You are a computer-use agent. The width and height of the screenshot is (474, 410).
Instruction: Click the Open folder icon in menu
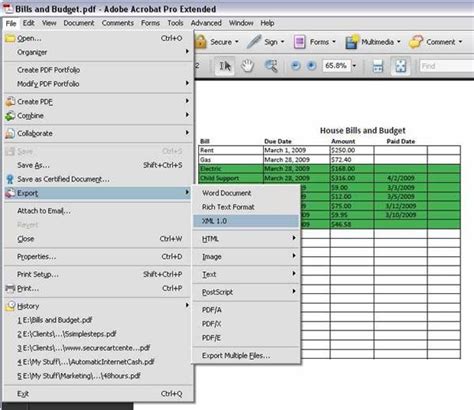[x=10, y=38]
